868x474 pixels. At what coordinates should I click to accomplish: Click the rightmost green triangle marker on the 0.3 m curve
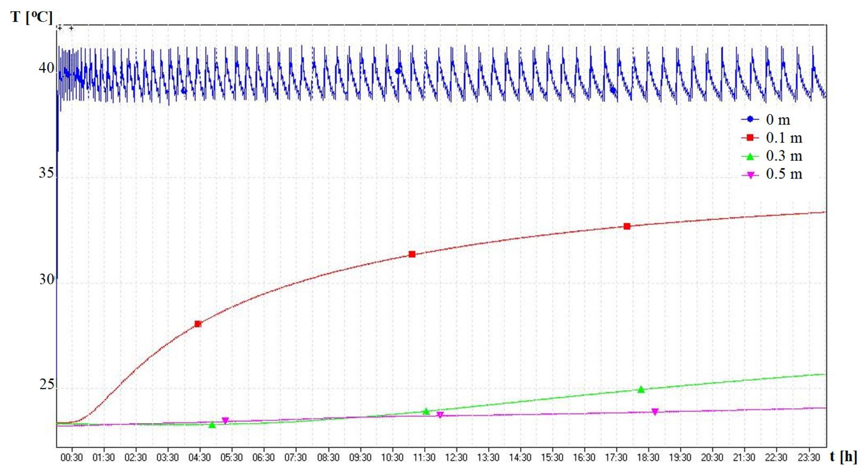[x=641, y=390]
